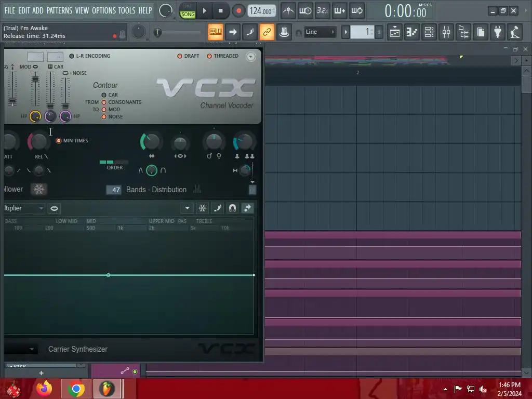Click the 47 bands number field
The image size is (532, 399).
tap(114, 190)
